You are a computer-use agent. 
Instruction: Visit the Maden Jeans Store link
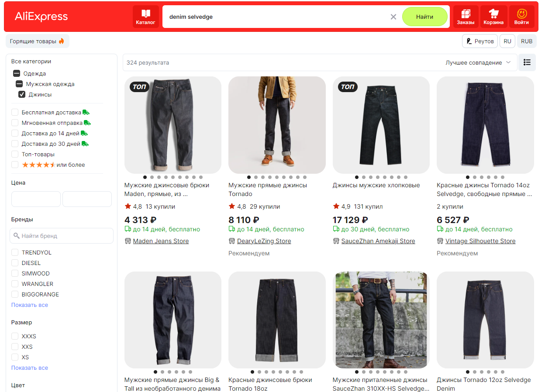pos(161,241)
